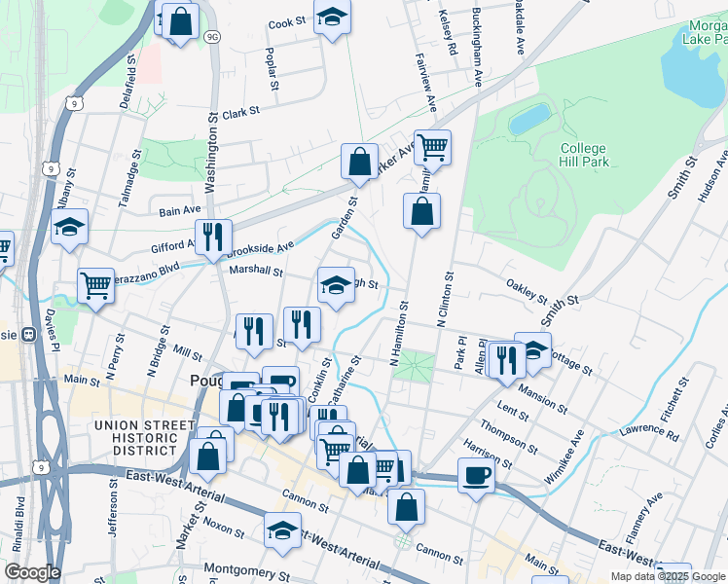
Task: Select the Jefferson St label
Action: 113,508
